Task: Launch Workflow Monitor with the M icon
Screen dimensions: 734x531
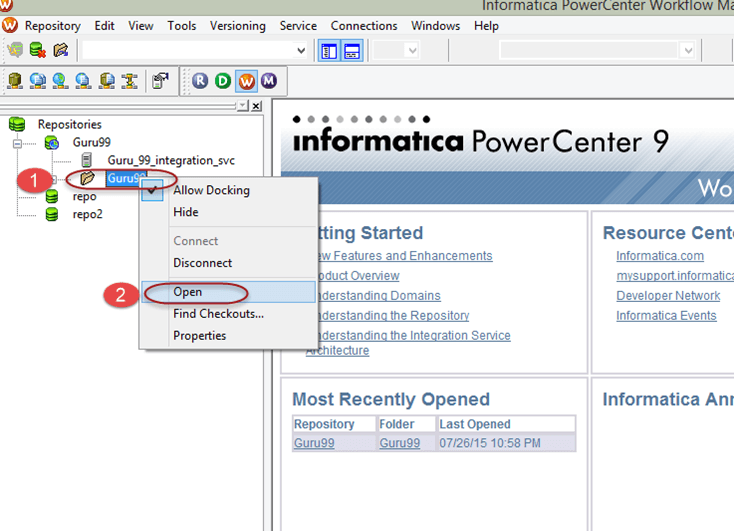Action: [269, 81]
